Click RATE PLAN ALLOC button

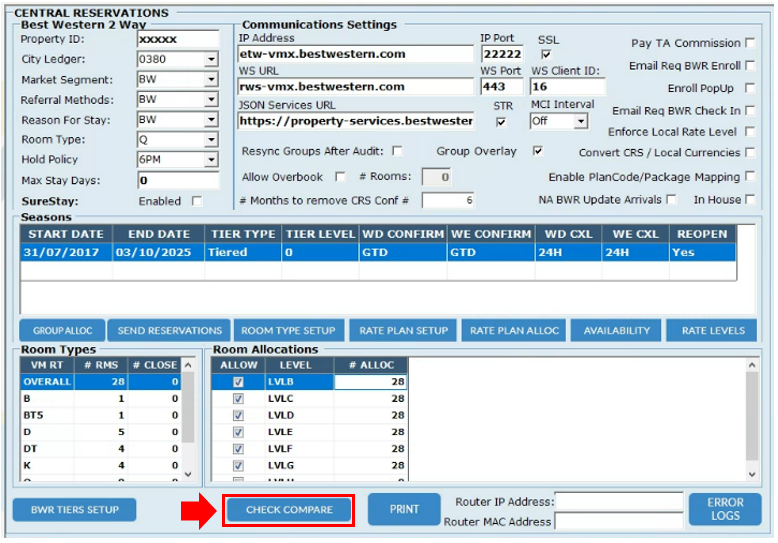coord(514,331)
